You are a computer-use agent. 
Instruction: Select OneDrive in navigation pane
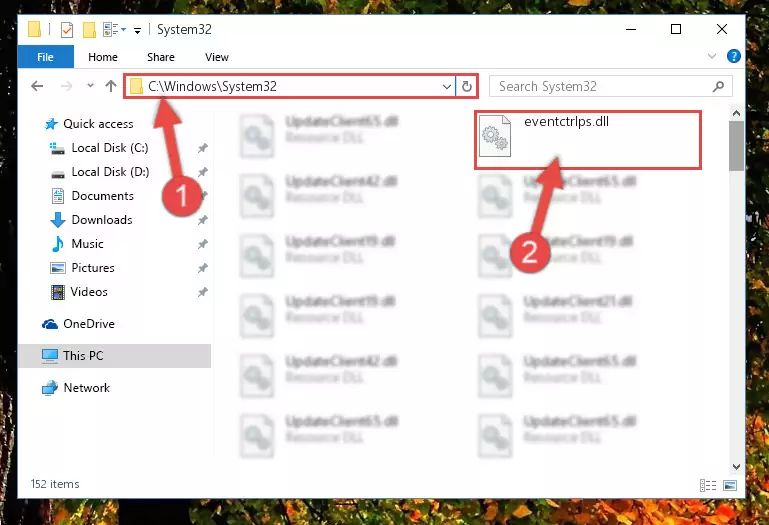[x=89, y=324]
